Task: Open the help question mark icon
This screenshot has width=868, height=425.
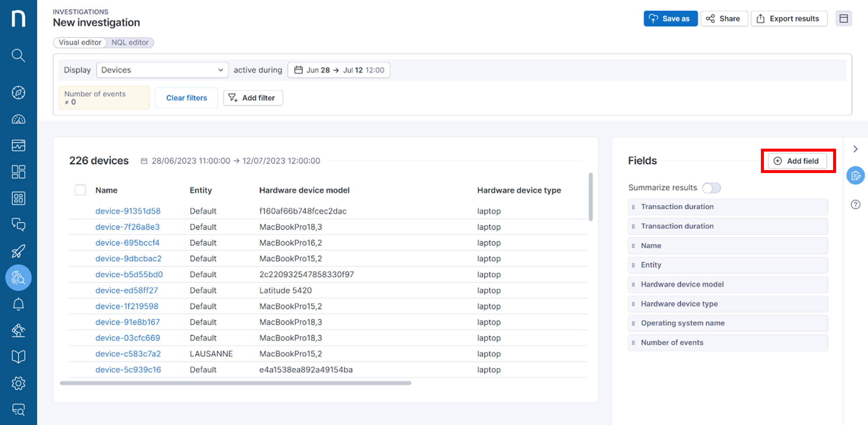Action: (856, 205)
